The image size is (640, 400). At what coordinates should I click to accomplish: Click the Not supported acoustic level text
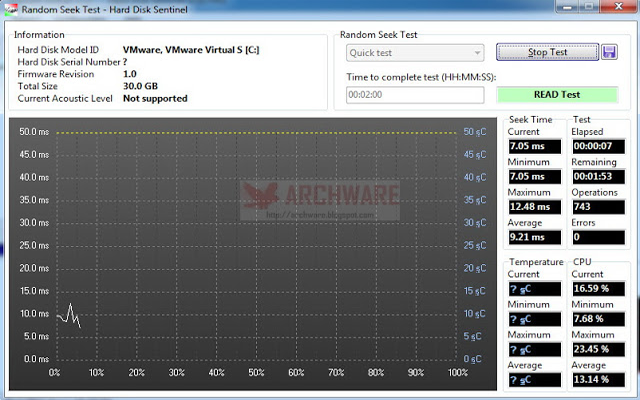[x=155, y=98]
